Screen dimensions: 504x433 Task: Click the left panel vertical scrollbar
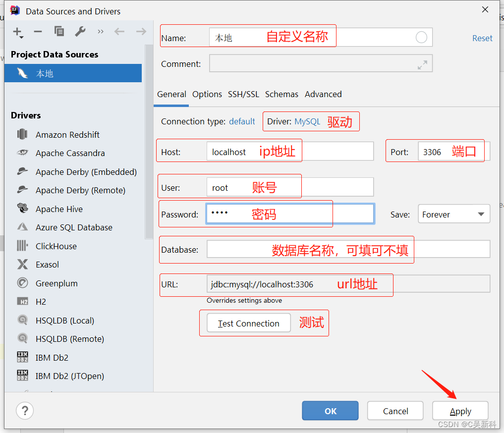(149, 141)
